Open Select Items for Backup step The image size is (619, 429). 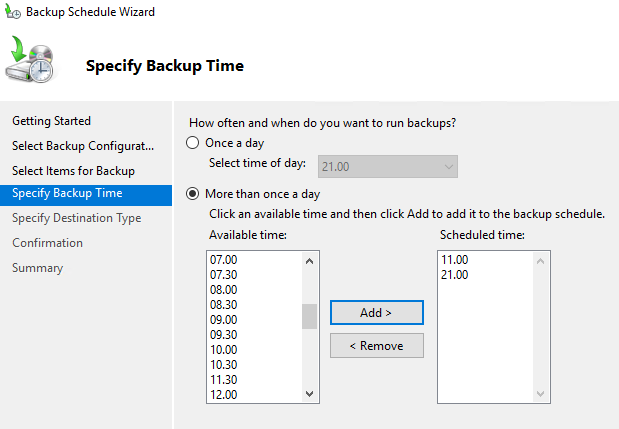(x=73, y=171)
